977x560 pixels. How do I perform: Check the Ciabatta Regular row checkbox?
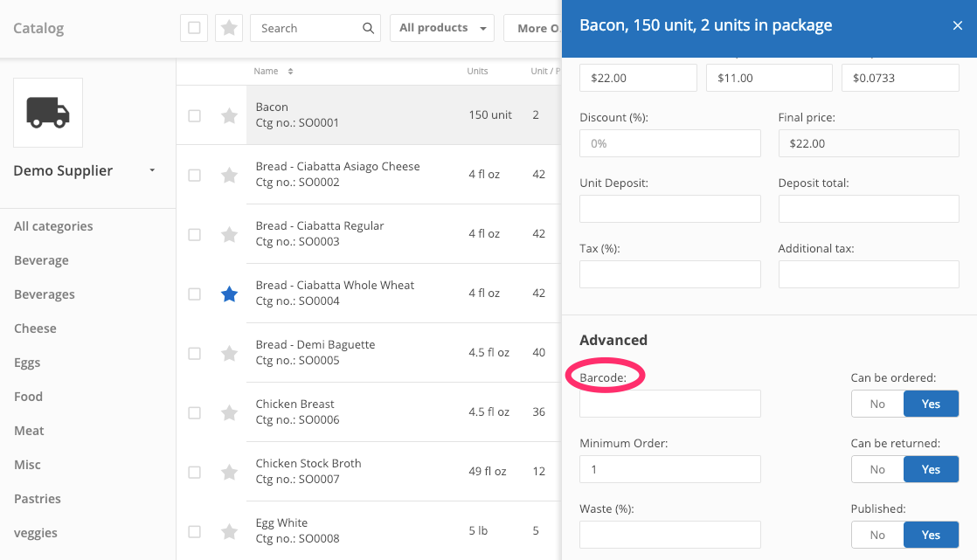(194, 234)
